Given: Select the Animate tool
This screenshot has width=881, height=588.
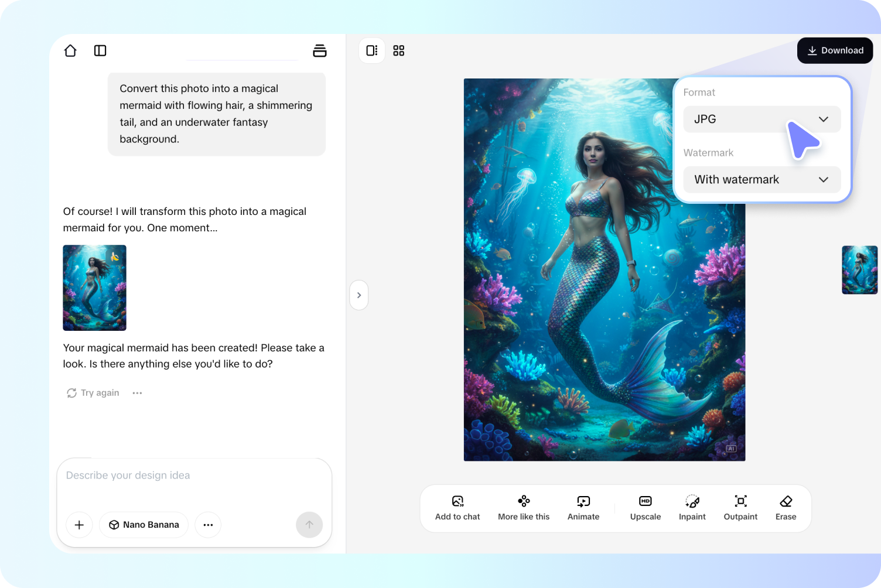Looking at the screenshot, I should 583,501.
